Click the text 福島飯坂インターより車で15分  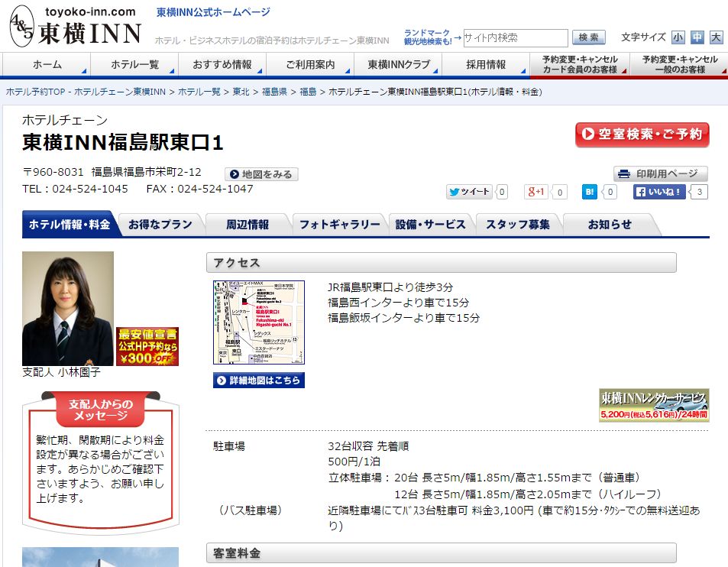(x=403, y=318)
